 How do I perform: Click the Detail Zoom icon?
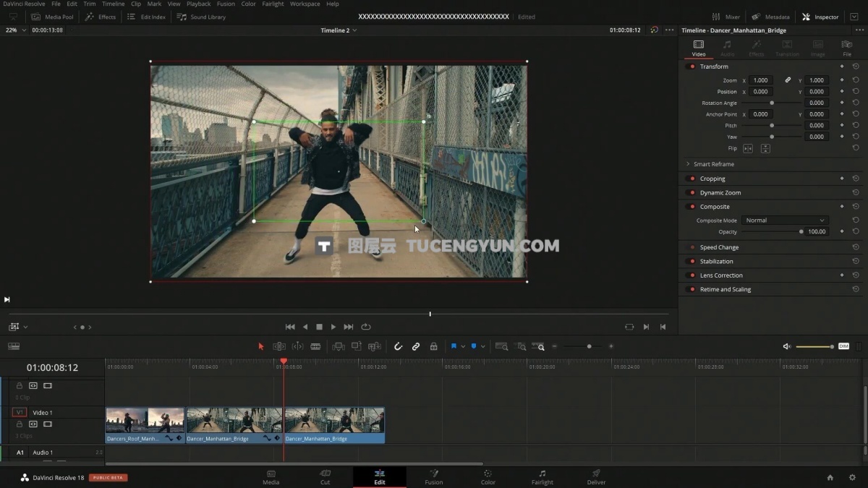point(520,346)
